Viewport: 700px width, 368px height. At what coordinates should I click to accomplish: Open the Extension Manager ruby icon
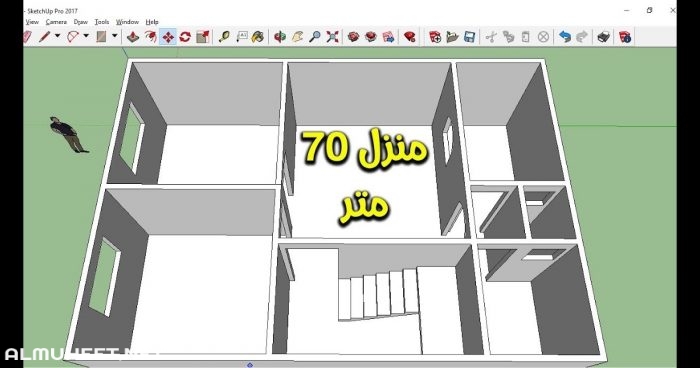point(409,37)
